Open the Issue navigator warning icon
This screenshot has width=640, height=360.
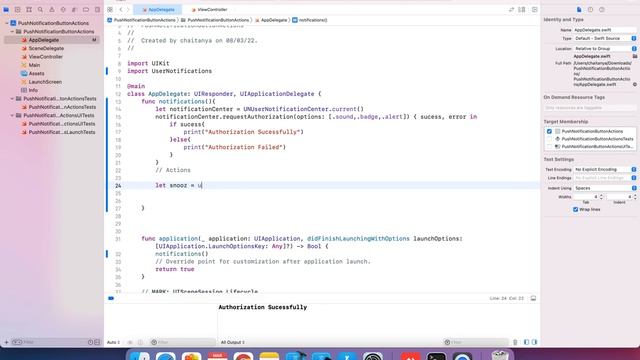click(x=52, y=9)
